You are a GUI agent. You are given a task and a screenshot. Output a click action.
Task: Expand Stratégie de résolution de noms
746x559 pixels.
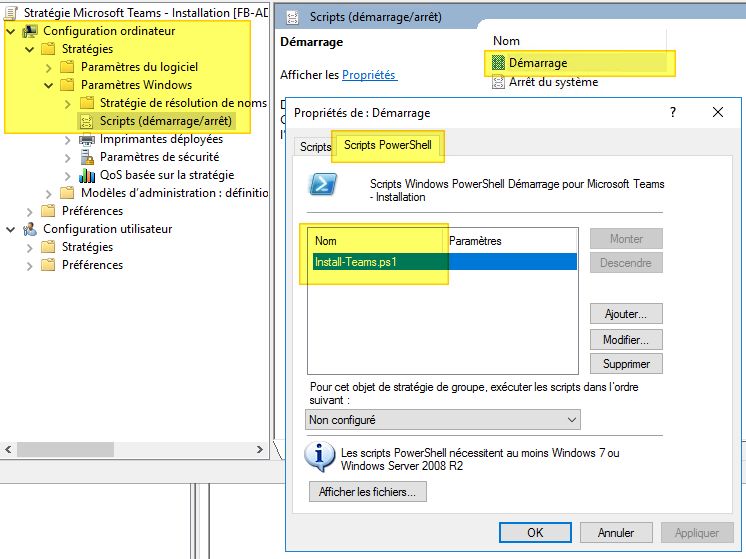[68, 104]
